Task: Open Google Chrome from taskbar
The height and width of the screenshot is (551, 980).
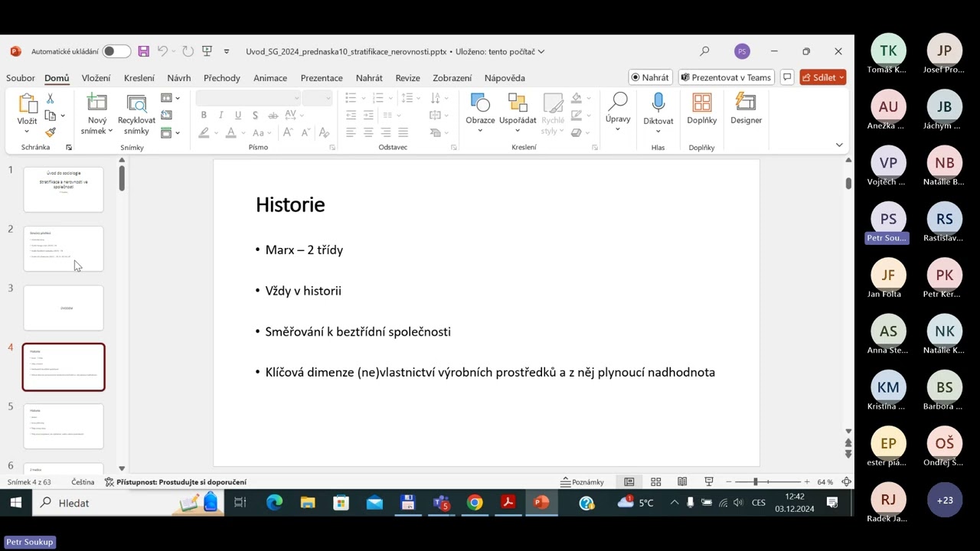Action: point(475,503)
